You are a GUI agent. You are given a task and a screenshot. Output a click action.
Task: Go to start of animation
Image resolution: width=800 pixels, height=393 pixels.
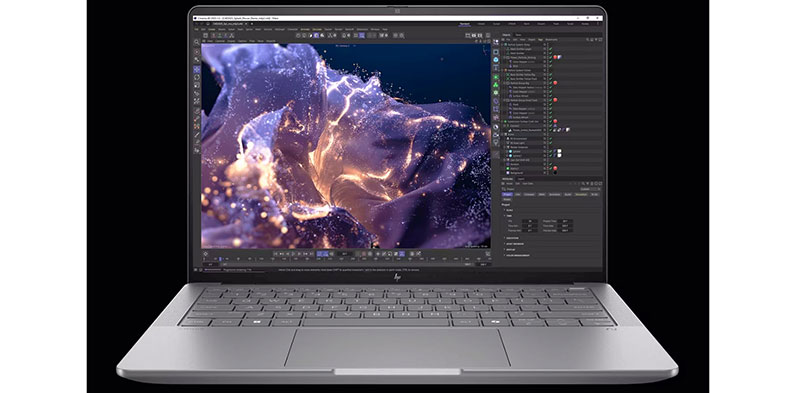click(x=276, y=254)
